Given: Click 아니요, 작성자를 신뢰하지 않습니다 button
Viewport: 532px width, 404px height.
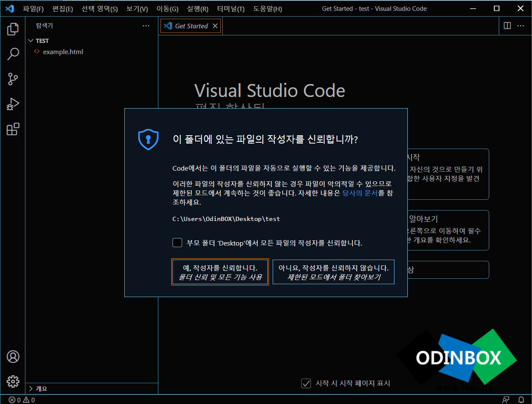Looking at the screenshot, I should pos(333,272).
